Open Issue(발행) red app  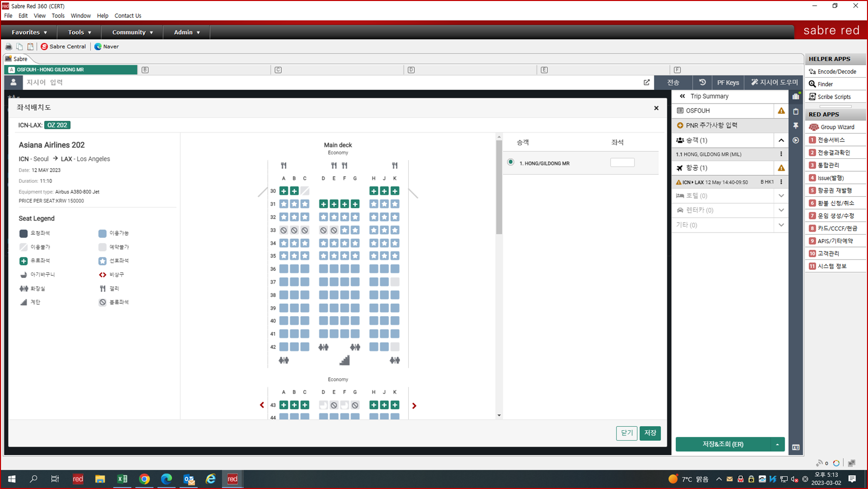(x=835, y=178)
